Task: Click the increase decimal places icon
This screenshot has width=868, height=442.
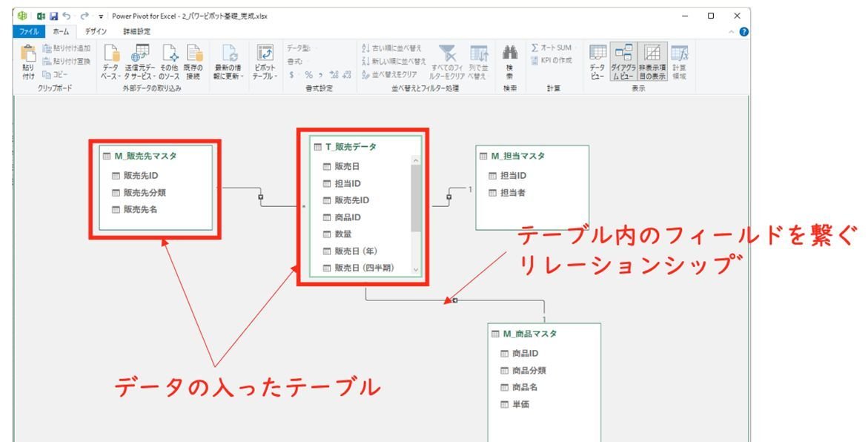Action: [334, 75]
